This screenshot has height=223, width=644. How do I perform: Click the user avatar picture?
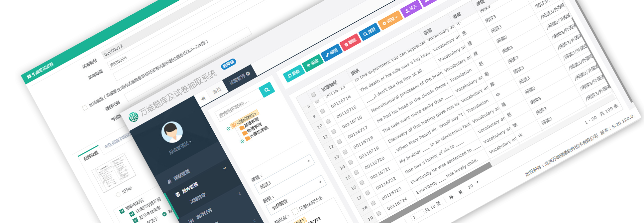[x=172, y=132]
